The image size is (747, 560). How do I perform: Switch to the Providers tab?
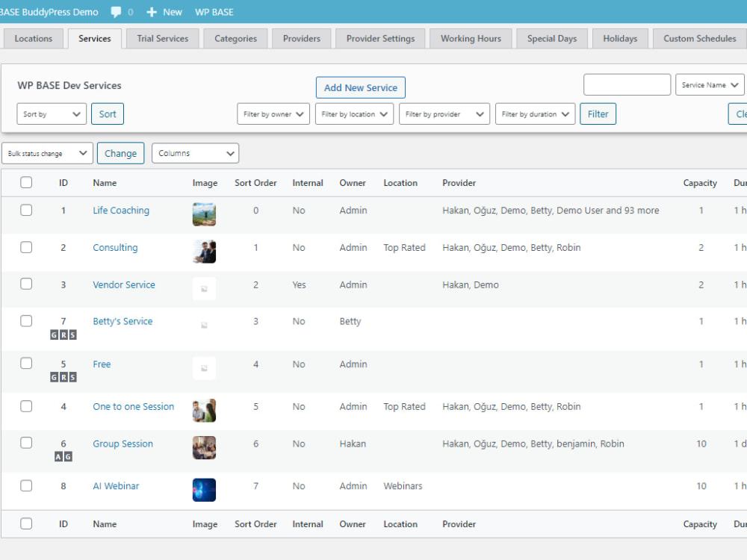click(302, 39)
